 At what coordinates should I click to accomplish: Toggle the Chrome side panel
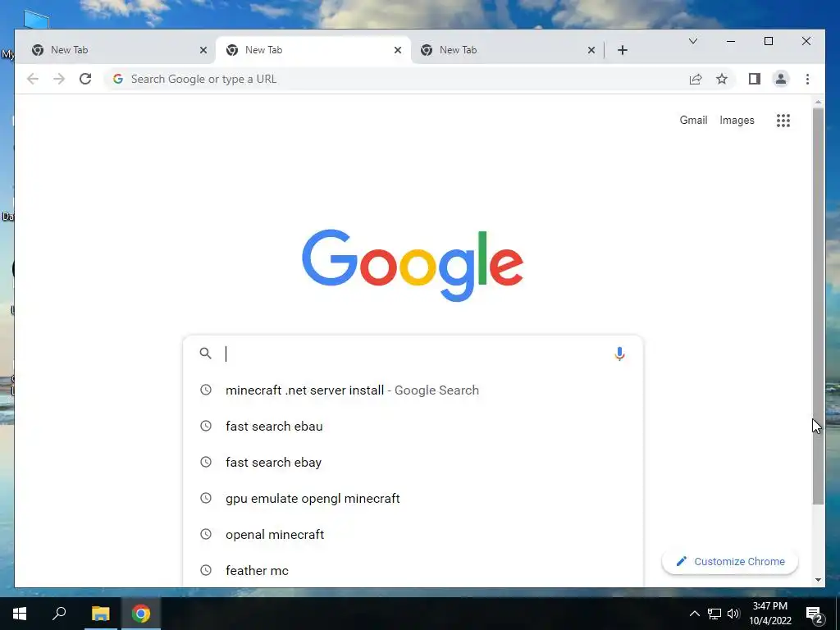(x=755, y=80)
